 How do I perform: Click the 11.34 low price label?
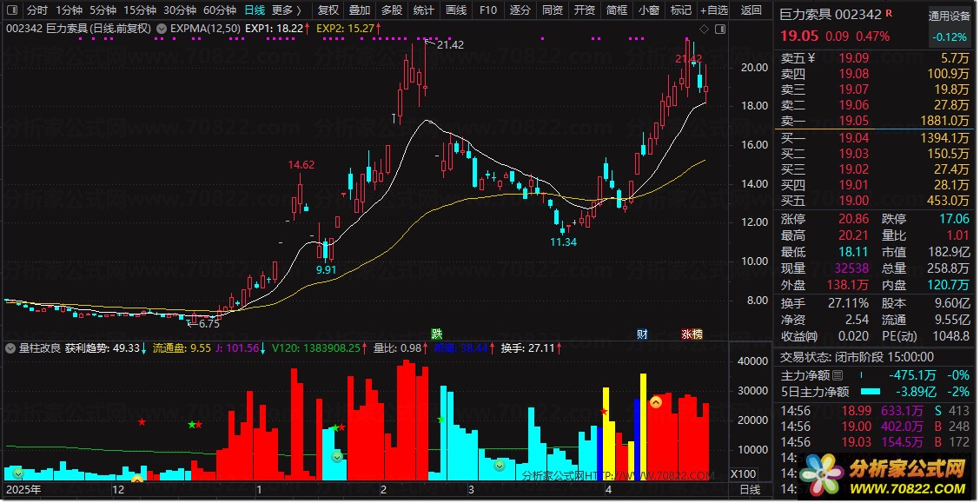[x=563, y=242]
